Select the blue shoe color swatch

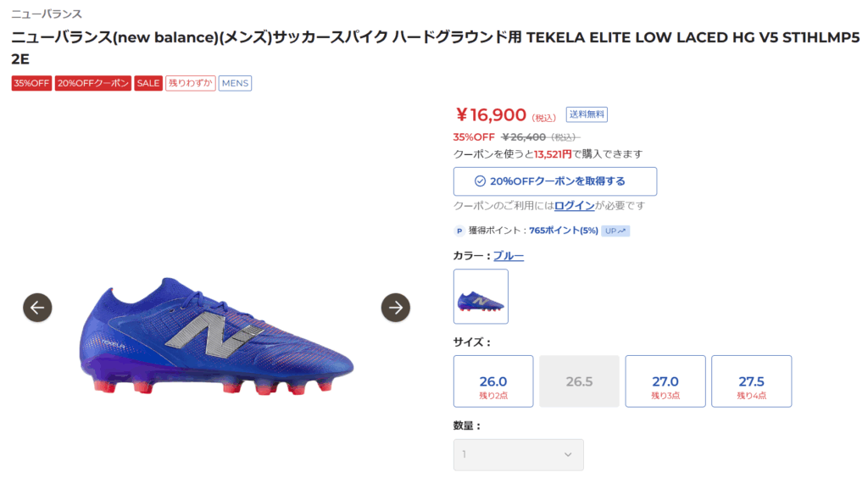pyautogui.click(x=481, y=297)
